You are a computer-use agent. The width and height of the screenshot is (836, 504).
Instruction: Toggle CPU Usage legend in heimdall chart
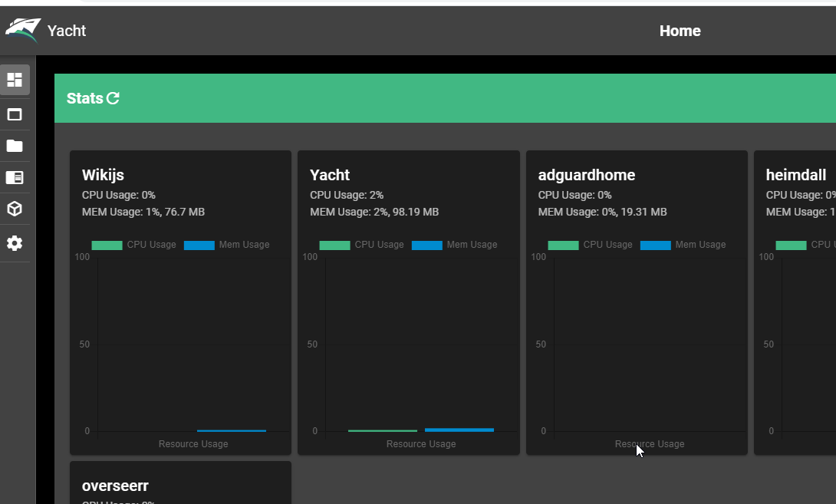(805, 245)
